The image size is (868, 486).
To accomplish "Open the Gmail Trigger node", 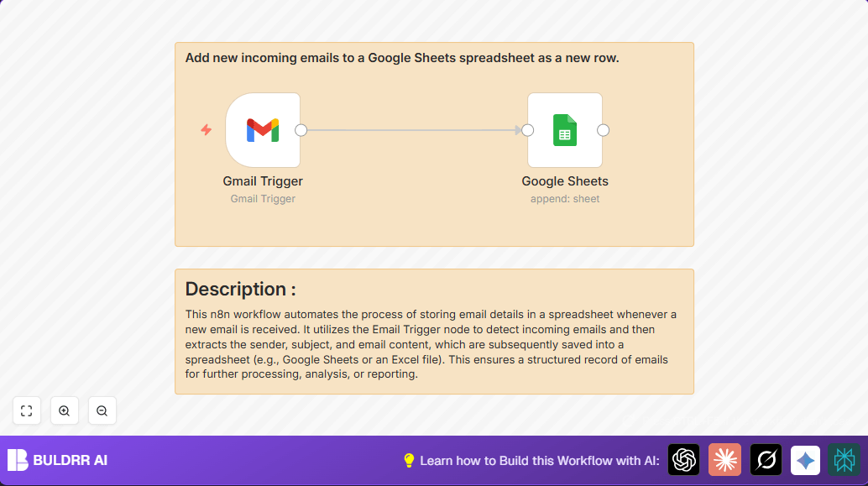I will [263, 130].
